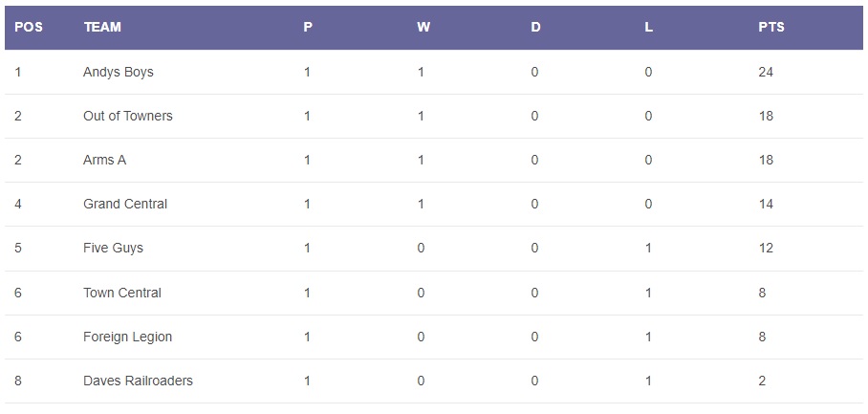Click Grand Central's 14 points value
This screenshot has width=868, height=414.
tap(766, 204)
